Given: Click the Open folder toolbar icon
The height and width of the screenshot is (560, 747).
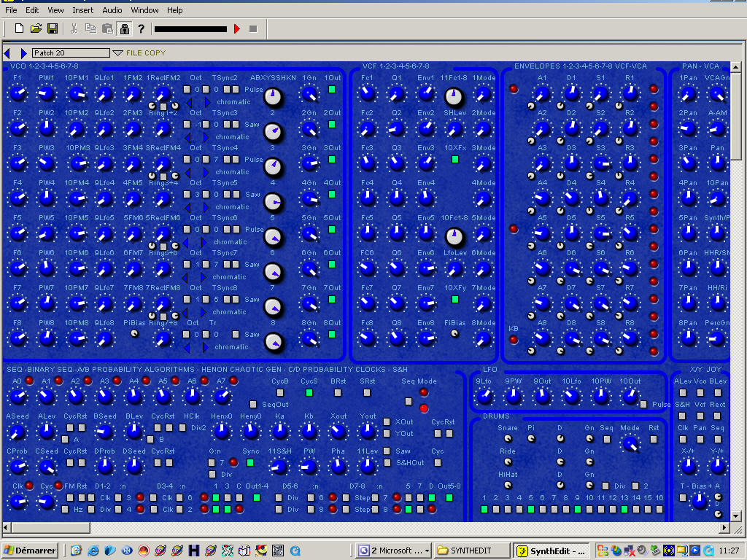Looking at the screenshot, I should tap(36, 28).
